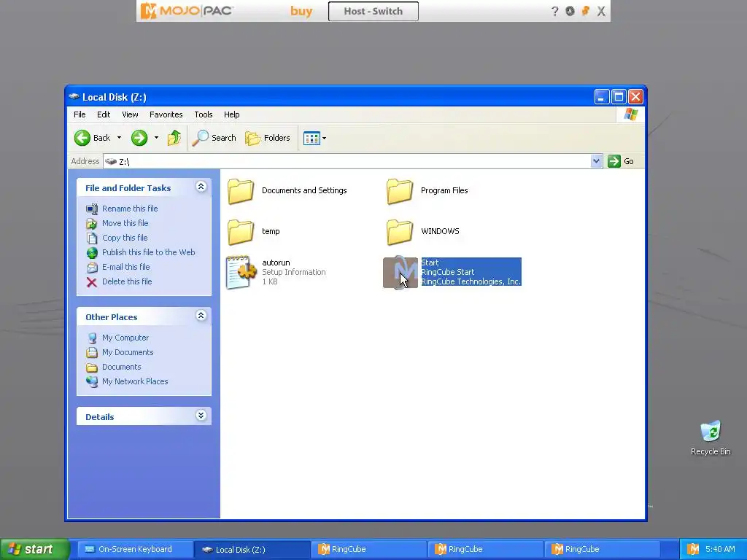This screenshot has width=747, height=560.
Task: Open the Edit menu
Action: coord(104,114)
